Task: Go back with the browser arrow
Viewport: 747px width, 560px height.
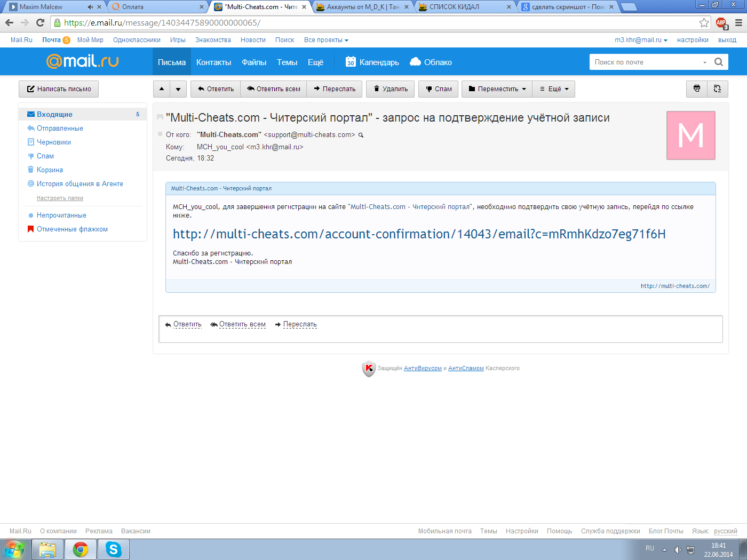Action: [9, 22]
